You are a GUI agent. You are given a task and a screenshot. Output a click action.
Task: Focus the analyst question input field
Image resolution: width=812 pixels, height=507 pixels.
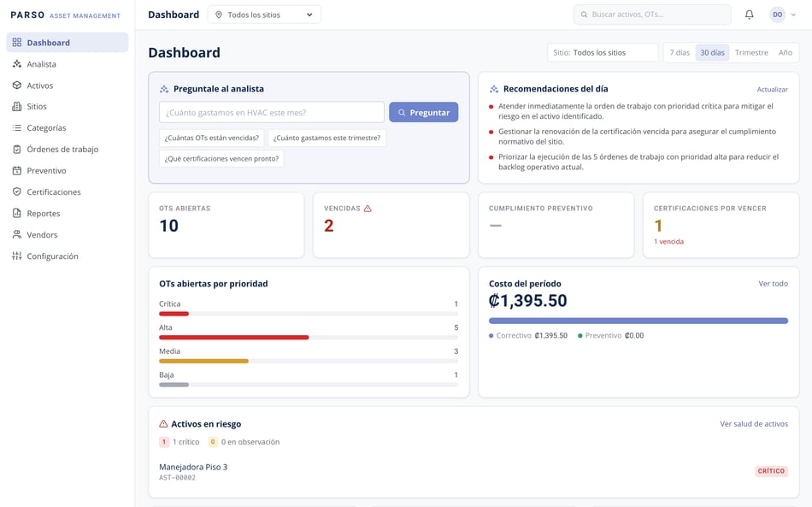pos(271,112)
